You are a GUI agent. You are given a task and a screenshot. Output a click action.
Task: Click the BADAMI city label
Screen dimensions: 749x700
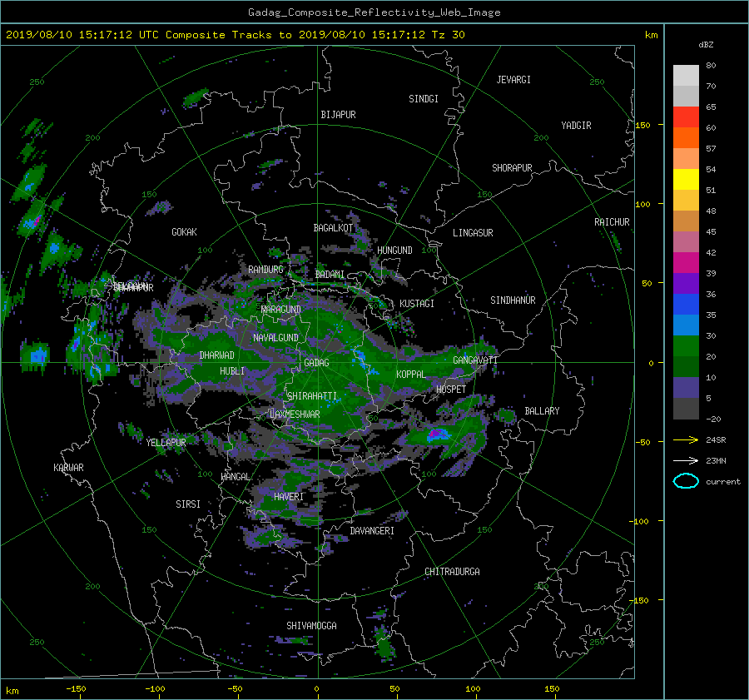[330, 275]
